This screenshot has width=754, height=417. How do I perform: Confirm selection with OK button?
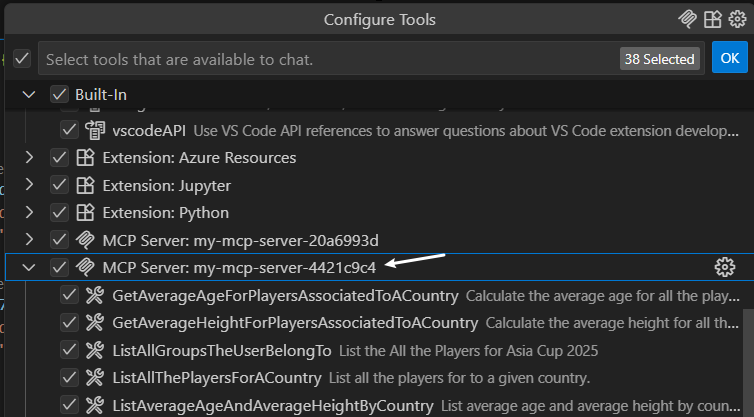point(729,58)
